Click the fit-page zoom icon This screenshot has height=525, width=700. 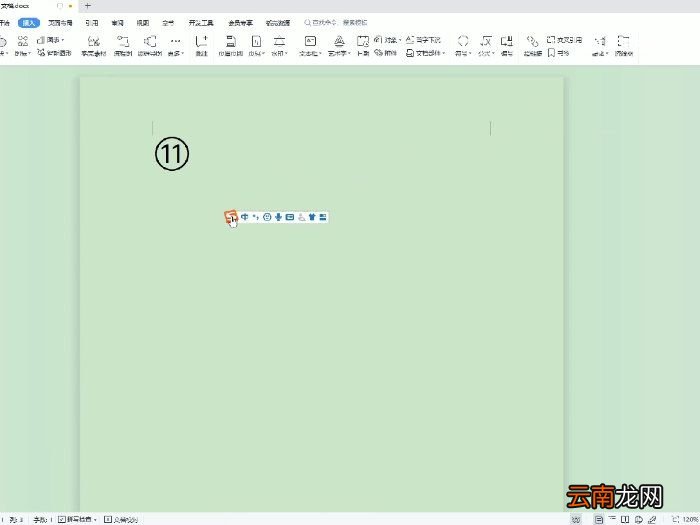pyautogui.click(x=675, y=519)
